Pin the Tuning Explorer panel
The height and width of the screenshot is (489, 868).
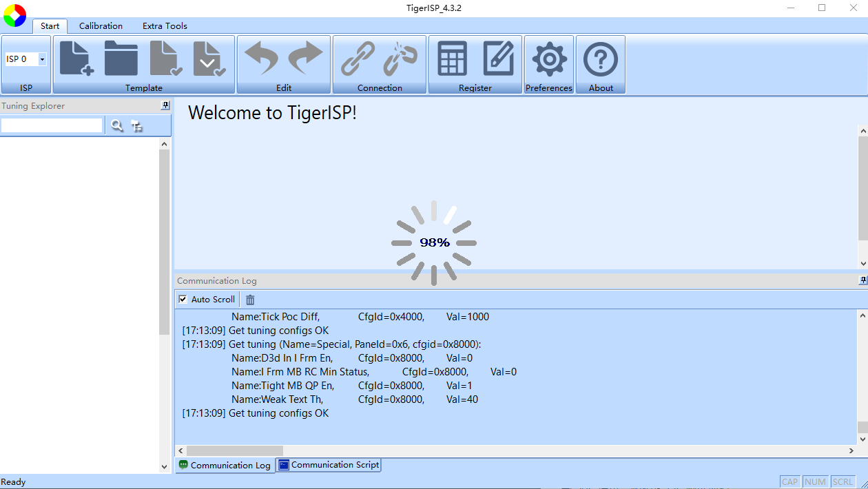tap(165, 105)
